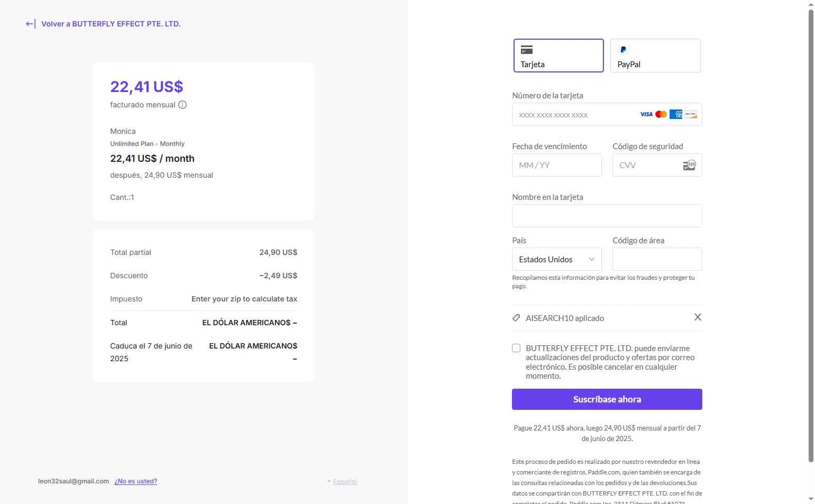Screen dimensions: 815x504
Task: Click the −2,49 US$ discount value
Action: tap(278, 276)
